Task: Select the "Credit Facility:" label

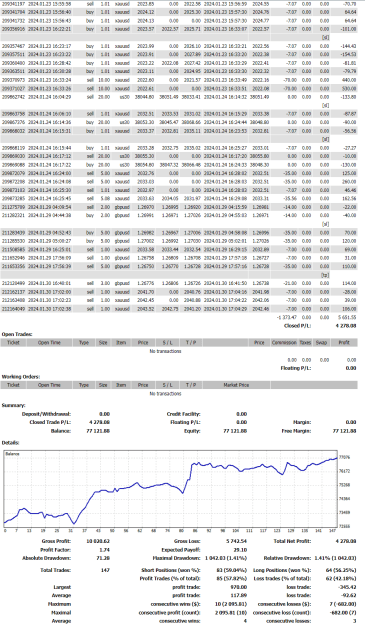Action: [183, 414]
